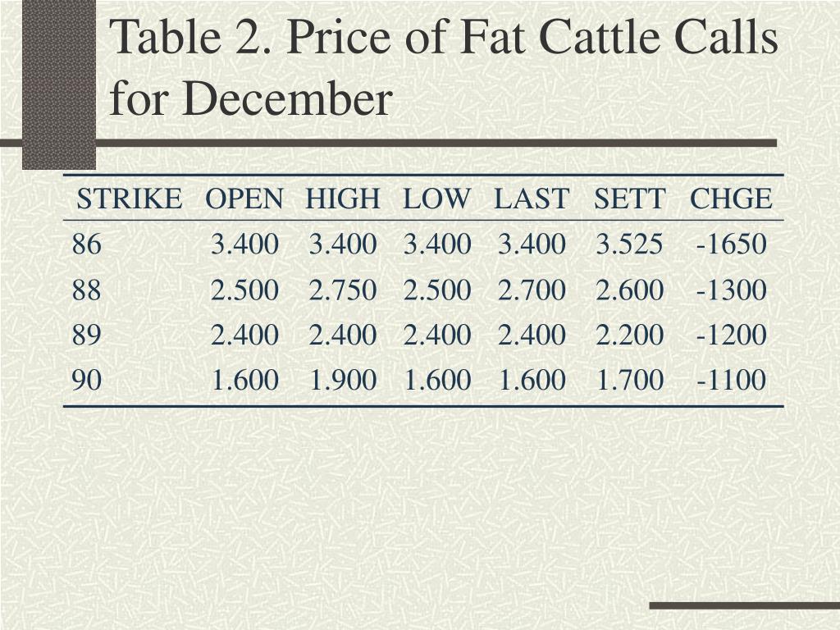This screenshot has width=840, height=630.
Task: Click strike price 90 cell
Action: (x=87, y=381)
